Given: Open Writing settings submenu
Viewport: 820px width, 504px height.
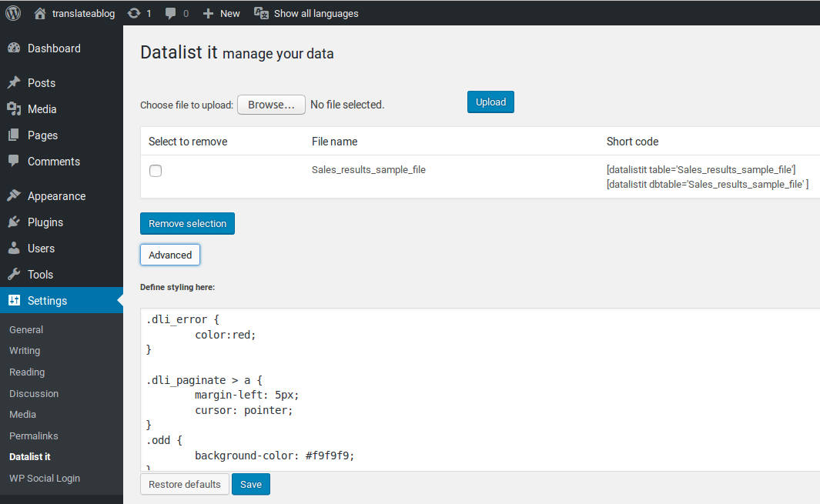Looking at the screenshot, I should (25, 351).
